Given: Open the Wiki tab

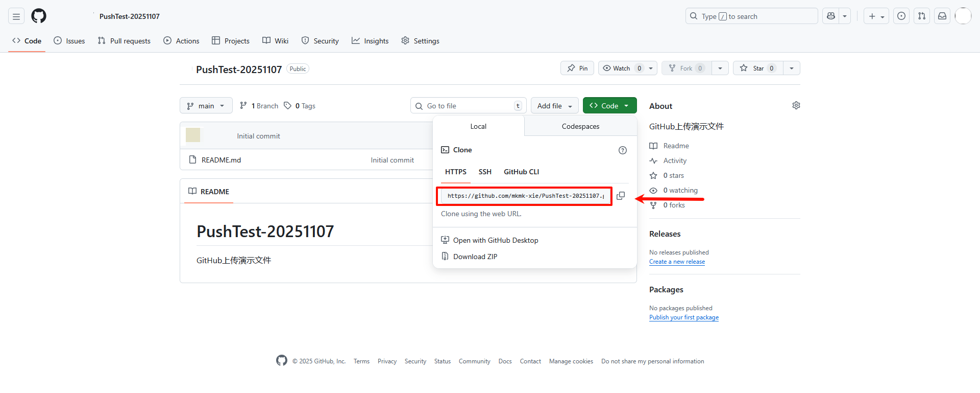Looking at the screenshot, I should [x=276, y=41].
